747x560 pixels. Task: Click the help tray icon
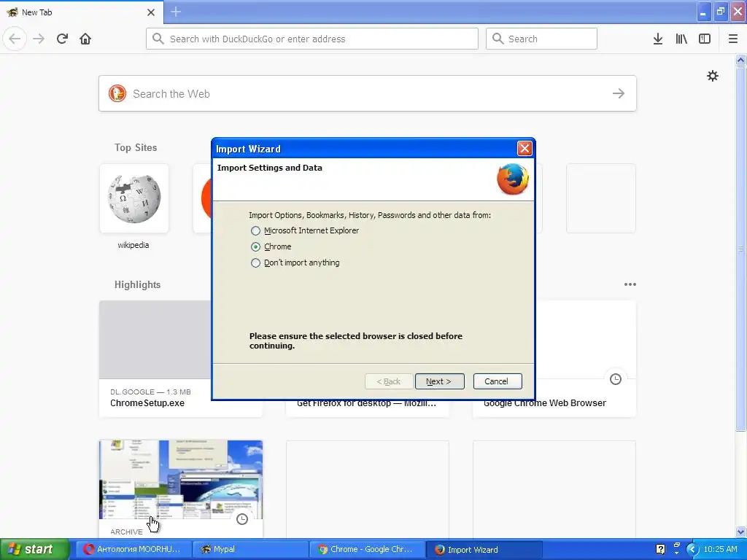tap(660, 549)
